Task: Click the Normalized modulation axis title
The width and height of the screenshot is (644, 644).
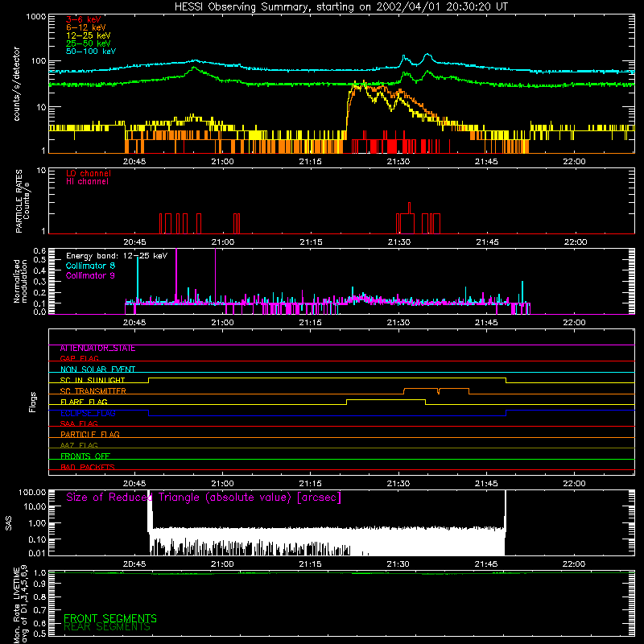Action: click(21, 281)
